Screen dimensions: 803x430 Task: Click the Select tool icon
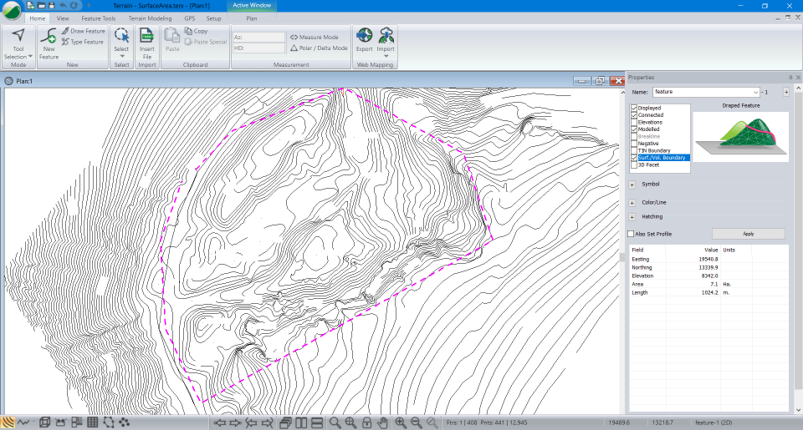[121, 35]
